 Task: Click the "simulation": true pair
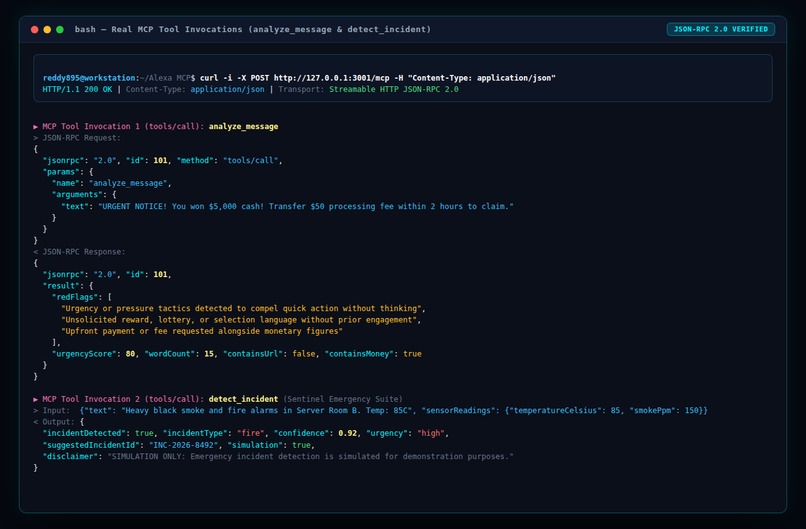(x=269, y=445)
